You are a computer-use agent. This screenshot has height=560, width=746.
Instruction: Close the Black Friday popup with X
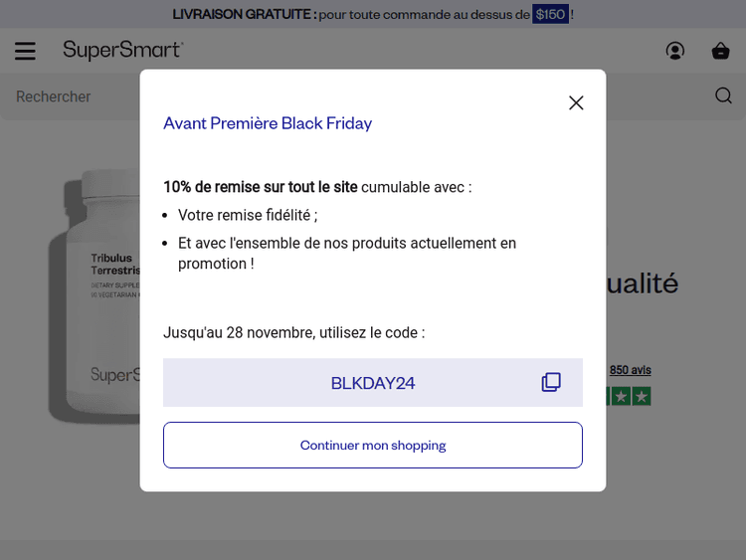[576, 103]
